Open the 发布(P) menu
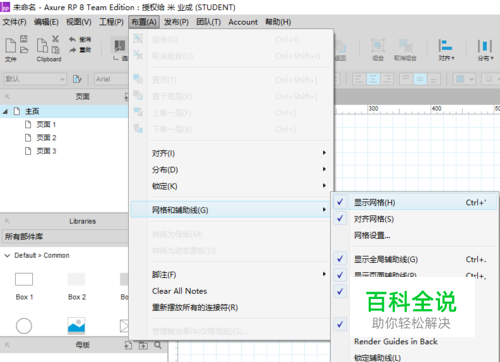500x362 pixels. click(x=176, y=22)
